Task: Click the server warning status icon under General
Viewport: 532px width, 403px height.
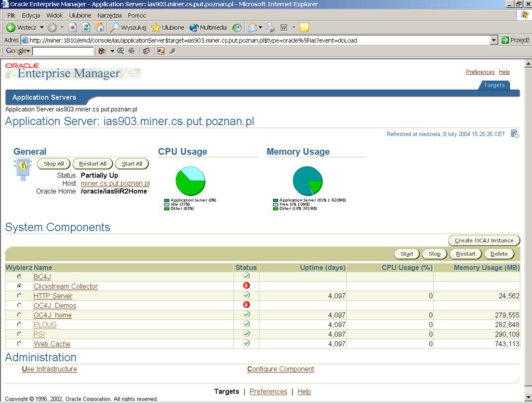Action: tap(23, 169)
